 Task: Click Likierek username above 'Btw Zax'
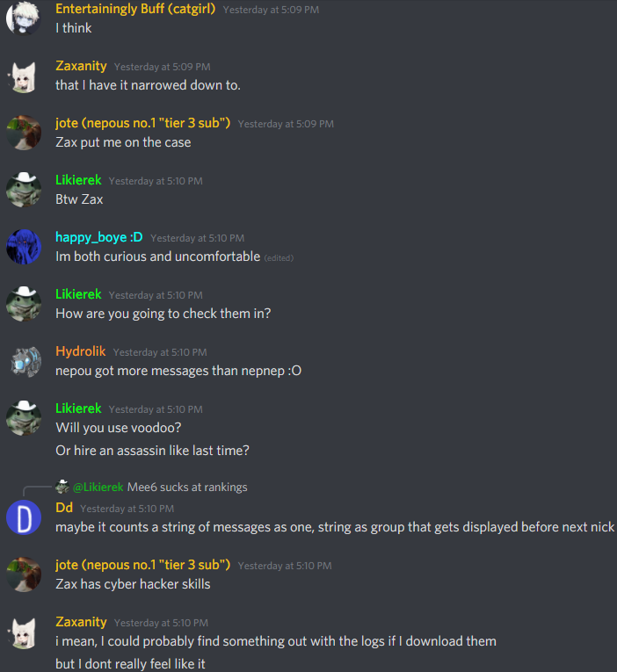(78, 180)
